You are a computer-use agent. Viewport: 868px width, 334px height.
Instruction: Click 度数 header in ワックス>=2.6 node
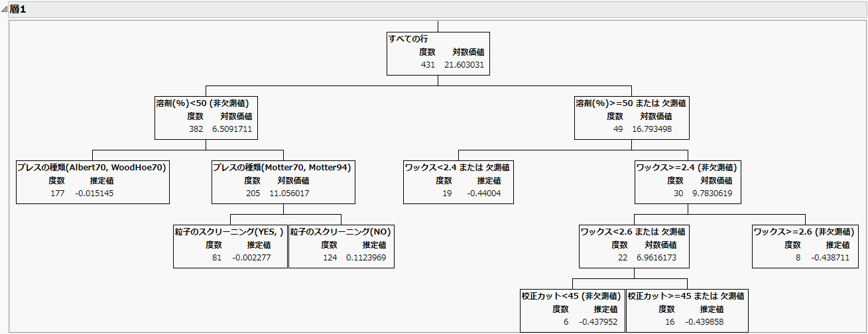click(x=793, y=244)
